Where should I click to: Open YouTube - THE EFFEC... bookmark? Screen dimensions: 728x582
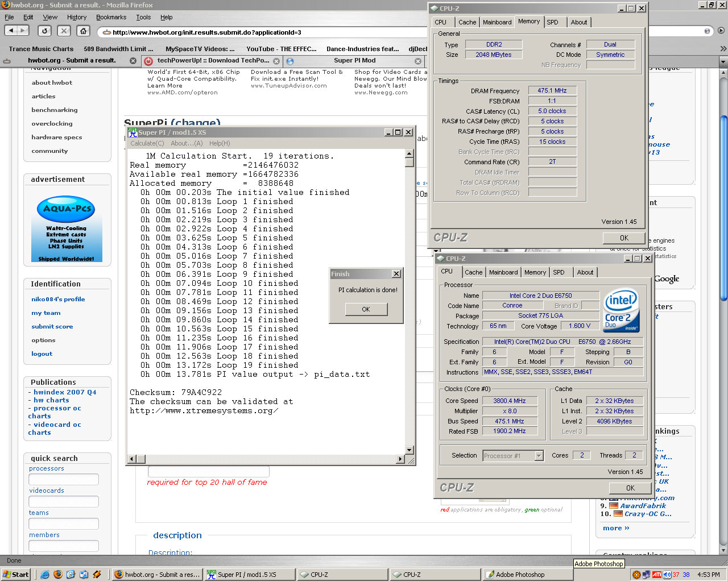(281, 49)
